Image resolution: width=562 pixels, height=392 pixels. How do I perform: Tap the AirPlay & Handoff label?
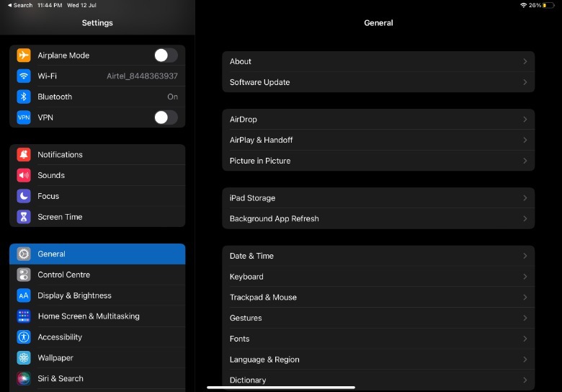pyautogui.click(x=262, y=140)
